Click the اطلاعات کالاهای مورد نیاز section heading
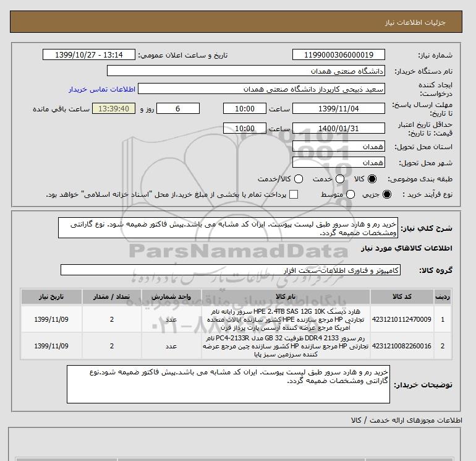Screen dimensions: 476x461 (407, 248)
